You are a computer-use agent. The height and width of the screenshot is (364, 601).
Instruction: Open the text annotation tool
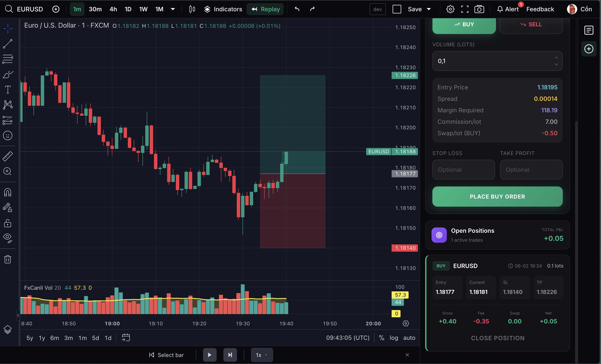tap(8, 90)
